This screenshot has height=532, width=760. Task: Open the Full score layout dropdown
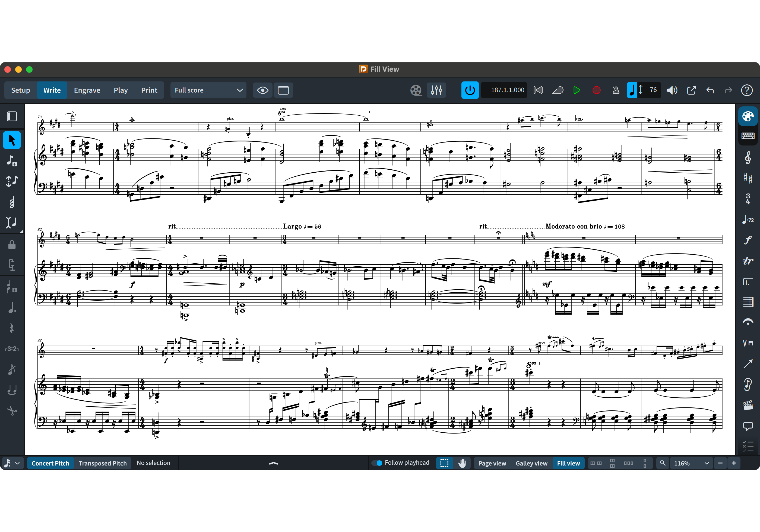208,90
